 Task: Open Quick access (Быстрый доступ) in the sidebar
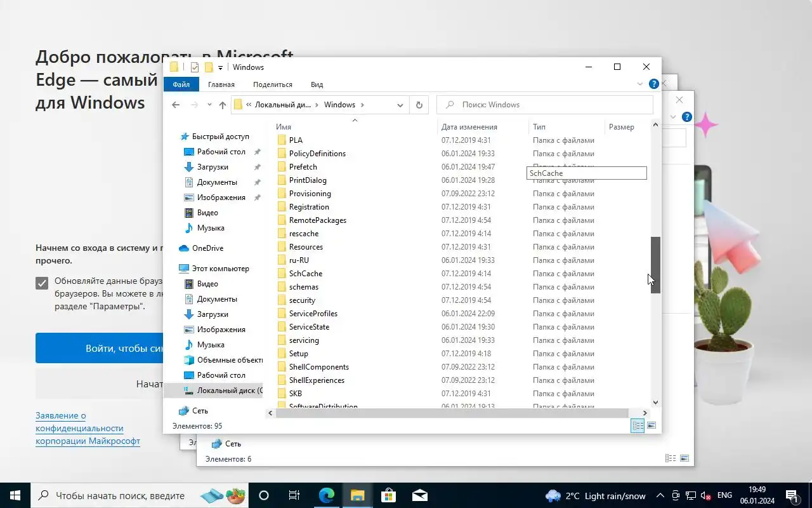pos(220,137)
